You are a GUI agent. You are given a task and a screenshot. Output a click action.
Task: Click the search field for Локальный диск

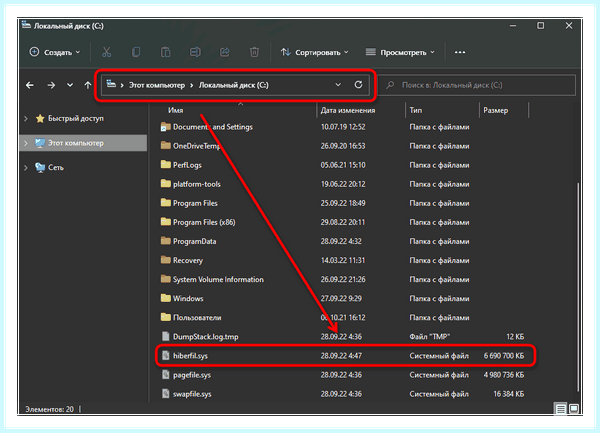click(x=476, y=85)
